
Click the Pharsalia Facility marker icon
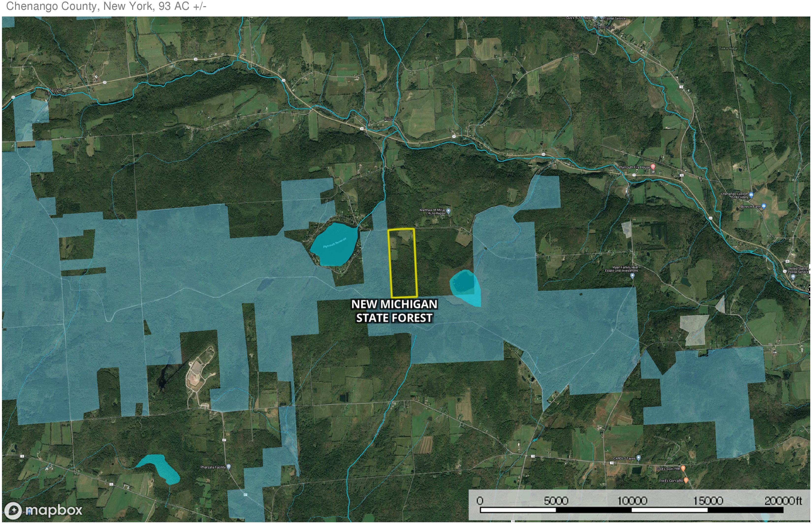pyautogui.click(x=229, y=466)
